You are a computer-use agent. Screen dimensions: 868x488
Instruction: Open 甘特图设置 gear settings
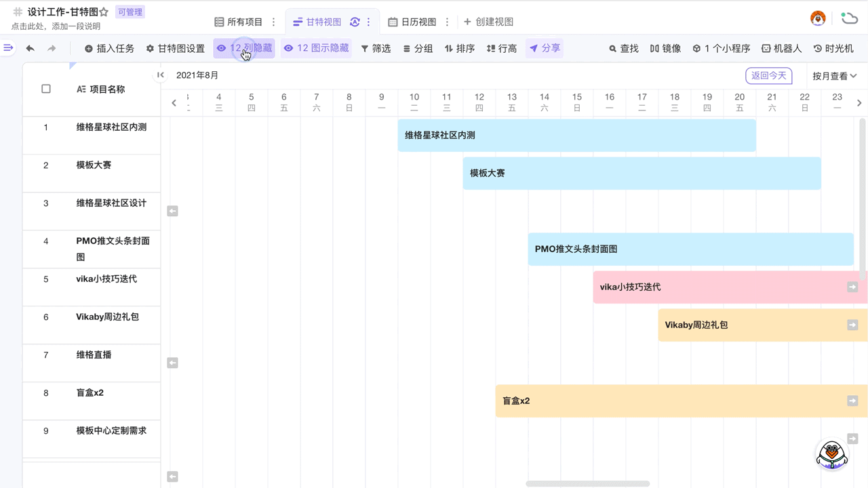pyautogui.click(x=175, y=48)
